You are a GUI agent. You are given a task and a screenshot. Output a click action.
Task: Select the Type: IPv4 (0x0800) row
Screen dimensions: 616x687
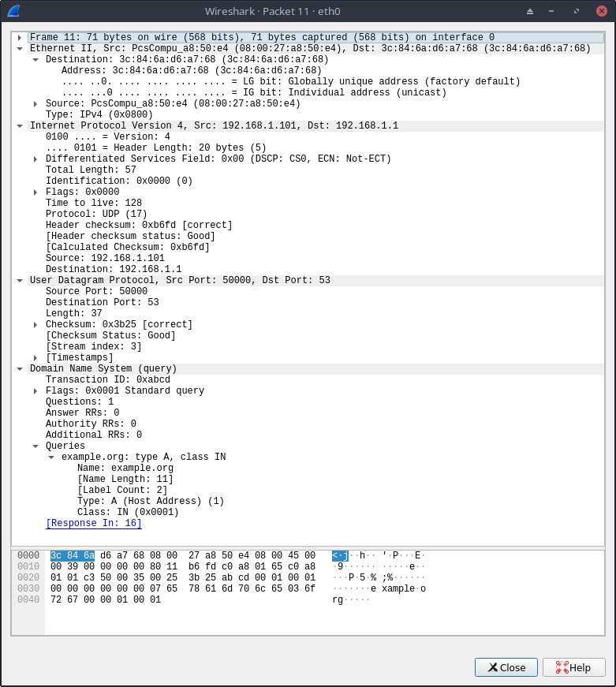pos(99,115)
